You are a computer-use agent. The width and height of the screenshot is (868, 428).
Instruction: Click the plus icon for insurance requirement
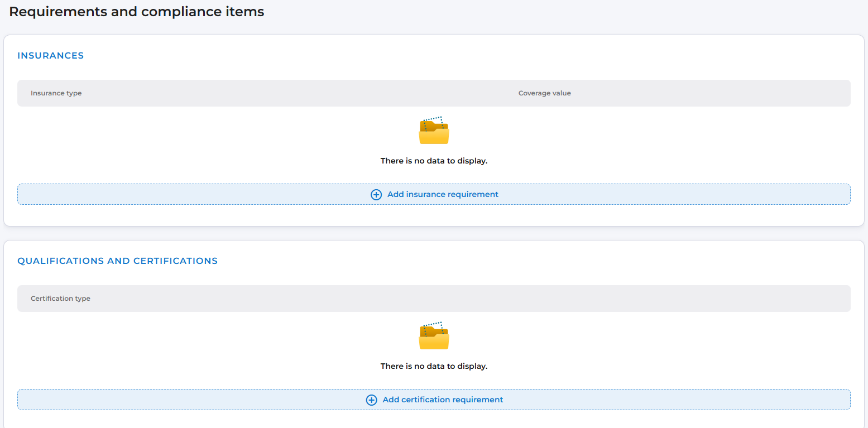tap(376, 195)
